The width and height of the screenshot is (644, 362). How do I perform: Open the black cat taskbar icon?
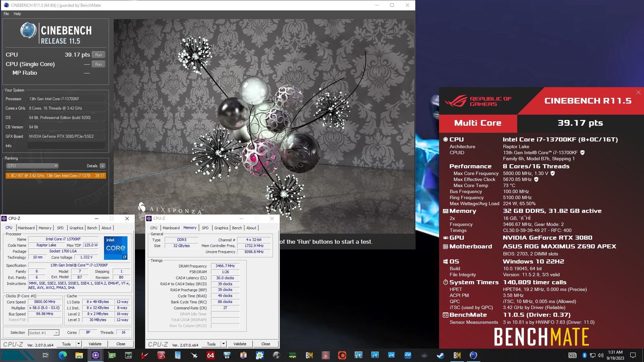pyautogui.click(x=424, y=355)
